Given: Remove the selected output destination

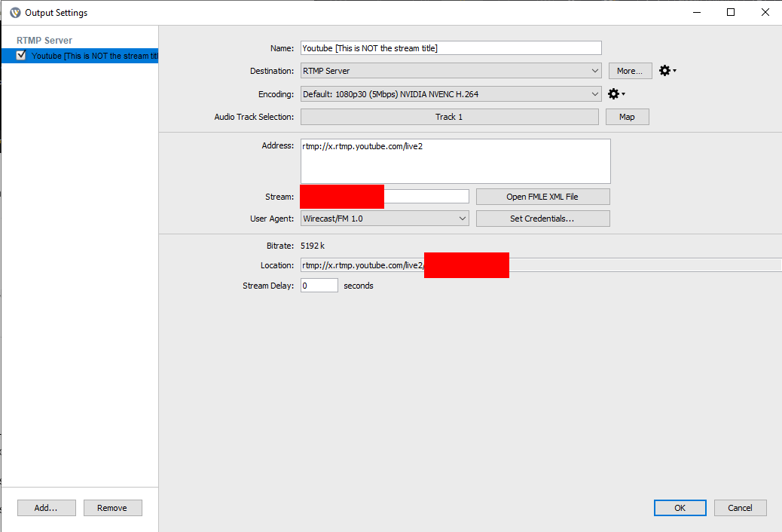Looking at the screenshot, I should coord(112,508).
